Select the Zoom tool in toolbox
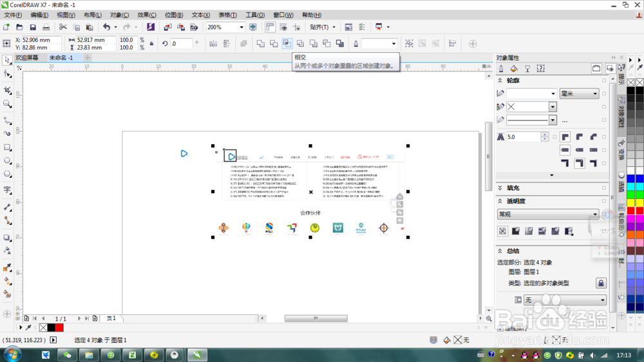 tap(7, 104)
